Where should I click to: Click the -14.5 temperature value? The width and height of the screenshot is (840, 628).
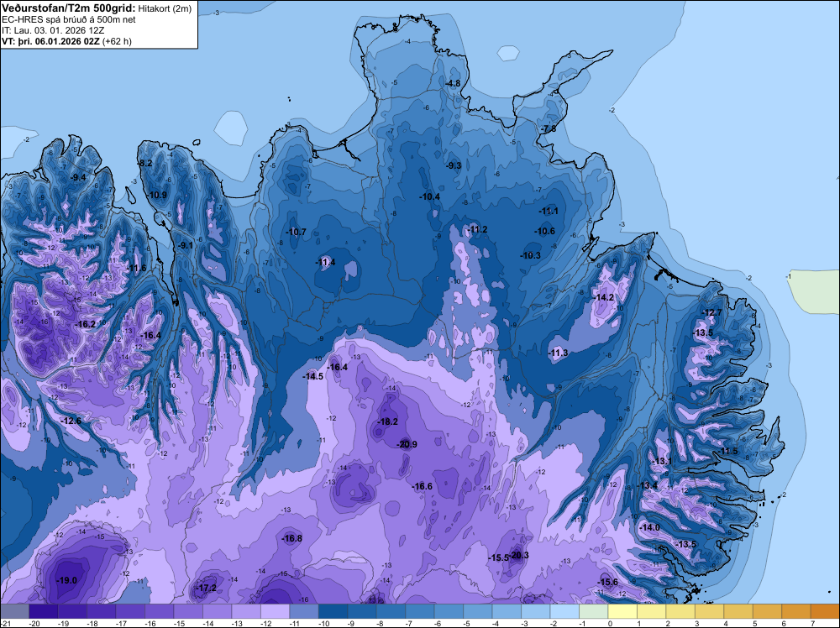point(312,376)
